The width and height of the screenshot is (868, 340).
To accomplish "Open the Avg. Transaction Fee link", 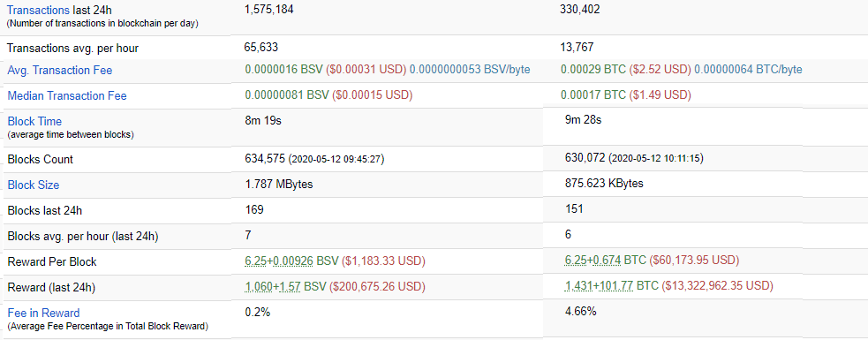I will [x=60, y=71].
